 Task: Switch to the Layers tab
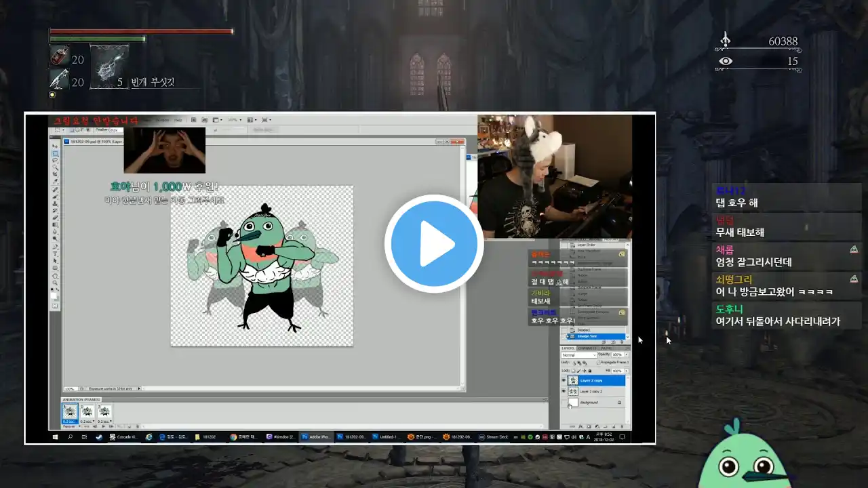pyautogui.click(x=568, y=348)
